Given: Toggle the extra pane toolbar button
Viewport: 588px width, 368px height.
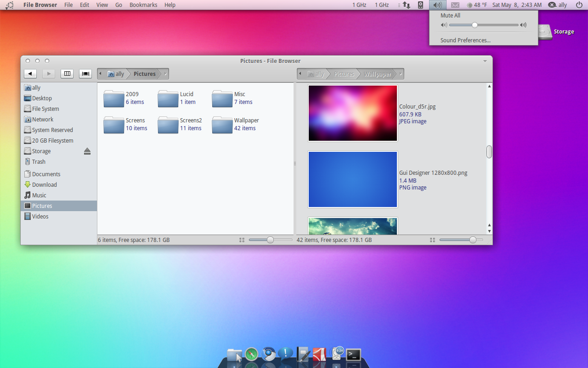Looking at the screenshot, I should [85, 74].
